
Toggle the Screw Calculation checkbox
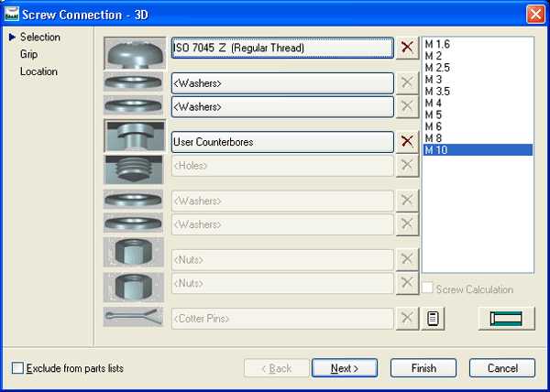point(428,289)
